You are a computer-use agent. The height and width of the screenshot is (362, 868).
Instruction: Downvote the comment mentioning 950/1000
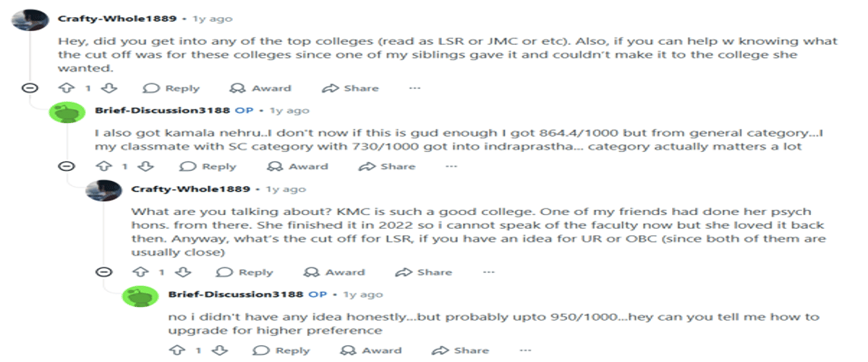click(218, 350)
